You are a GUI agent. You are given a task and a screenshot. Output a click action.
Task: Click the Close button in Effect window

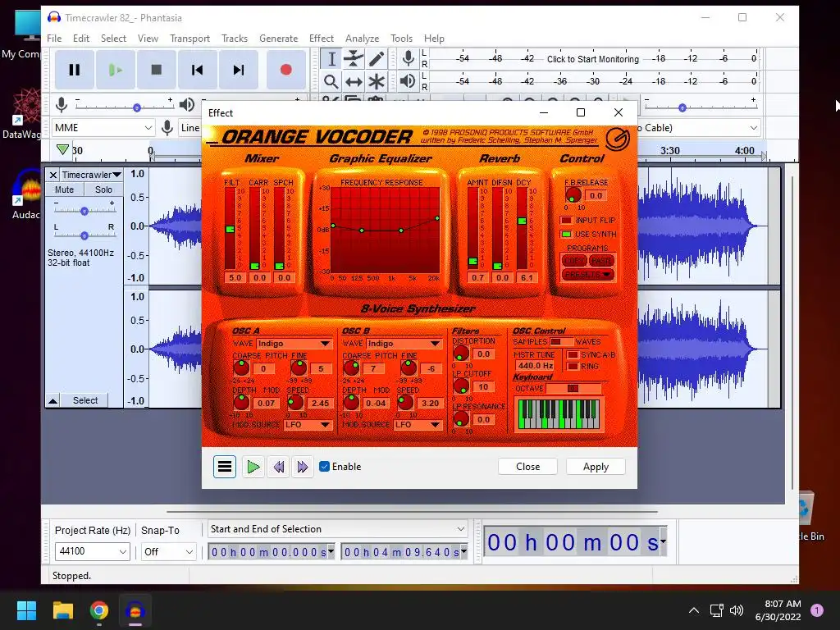click(x=527, y=467)
